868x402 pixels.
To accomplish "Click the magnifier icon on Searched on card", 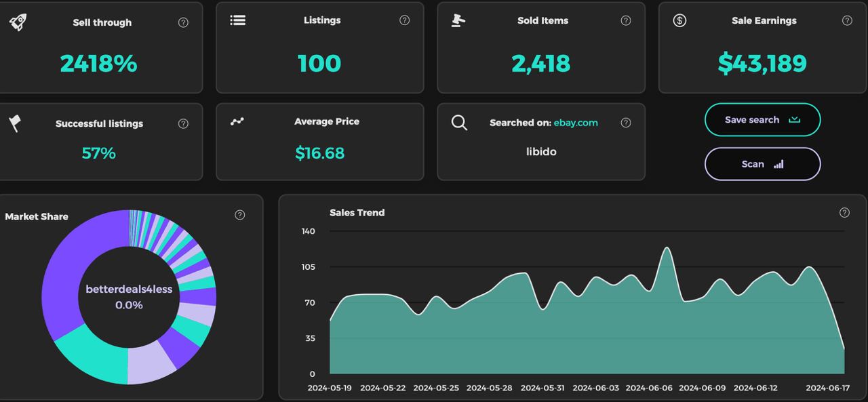I will [x=459, y=123].
